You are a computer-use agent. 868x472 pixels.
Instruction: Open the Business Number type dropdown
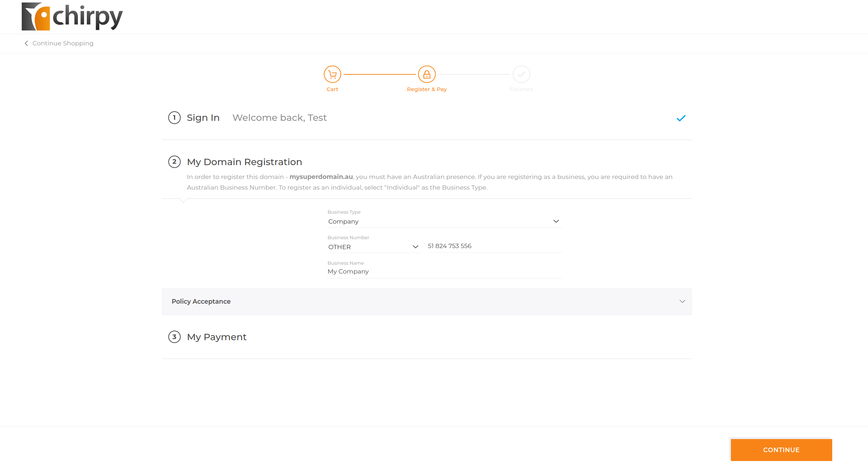coord(373,247)
